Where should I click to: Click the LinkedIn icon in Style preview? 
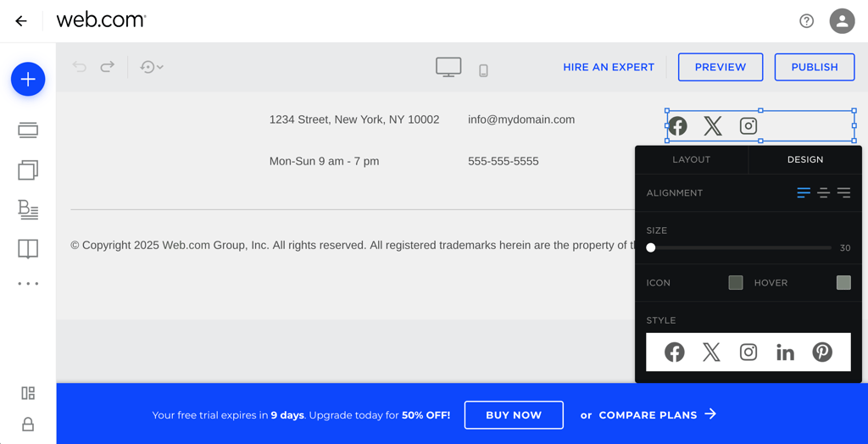tap(785, 352)
